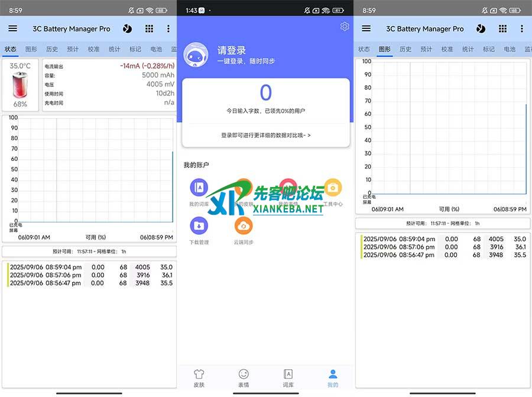The image size is (532, 397).
Task: Open 下载管理 download manager icon
Action: pos(199,225)
